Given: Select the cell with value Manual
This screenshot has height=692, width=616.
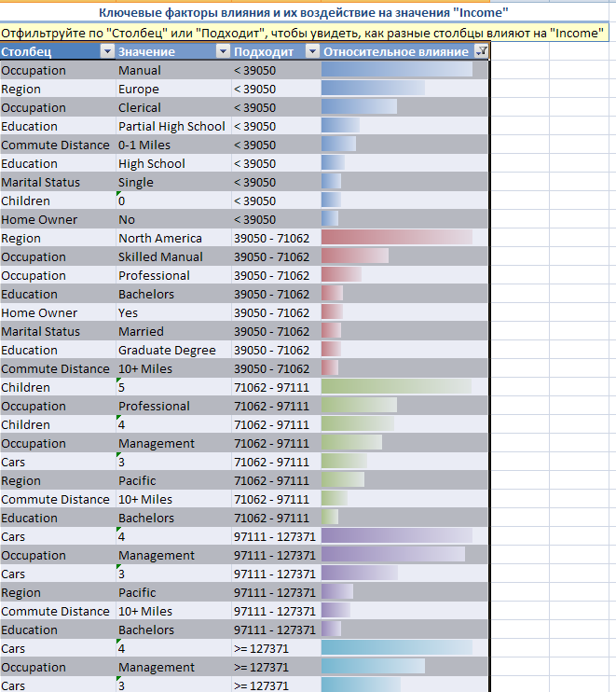Looking at the screenshot, I should point(173,70).
